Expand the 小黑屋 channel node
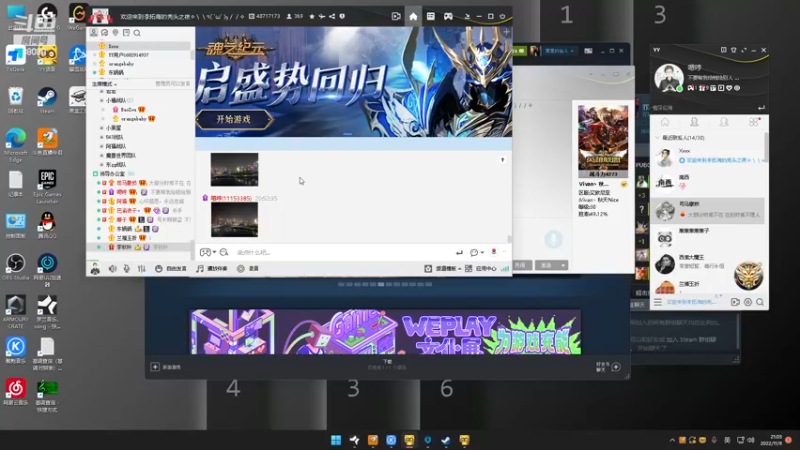The width and height of the screenshot is (800, 450). pos(102,128)
